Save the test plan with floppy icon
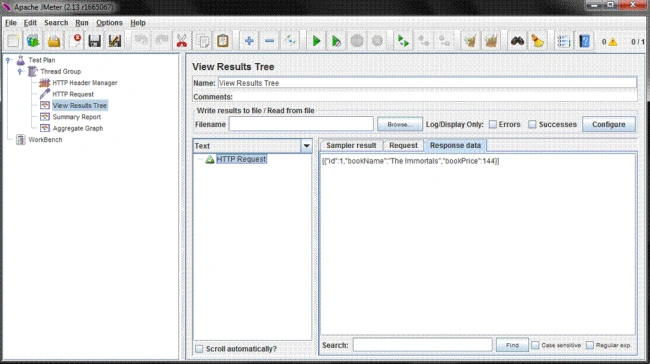Image resolution: width=650 pixels, height=364 pixels. [95, 41]
